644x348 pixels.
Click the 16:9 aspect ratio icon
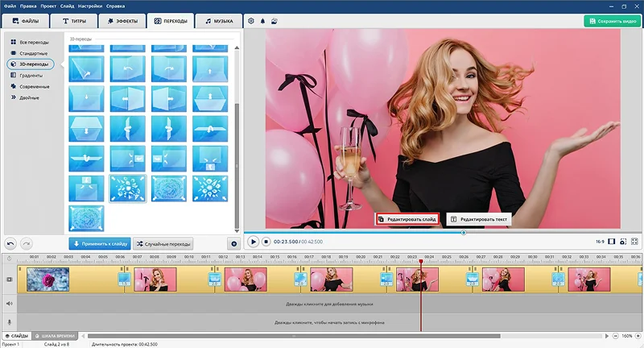612,242
